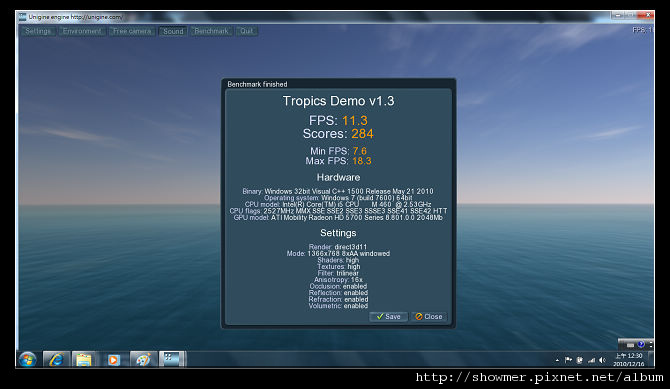Open Windows Explorer folder from the taskbar
This screenshot has width=670, height=389.
84,360
